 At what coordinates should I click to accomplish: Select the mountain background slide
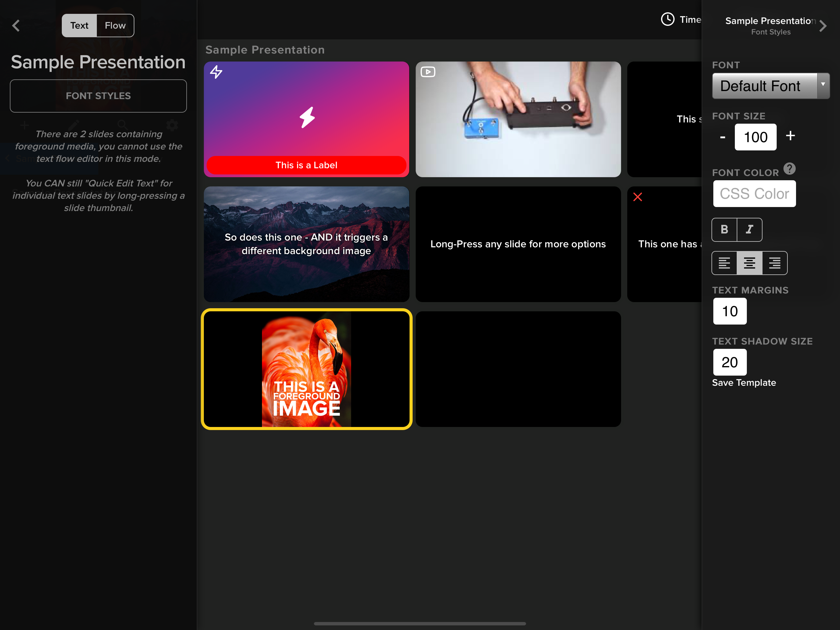(x=306, y=244)
